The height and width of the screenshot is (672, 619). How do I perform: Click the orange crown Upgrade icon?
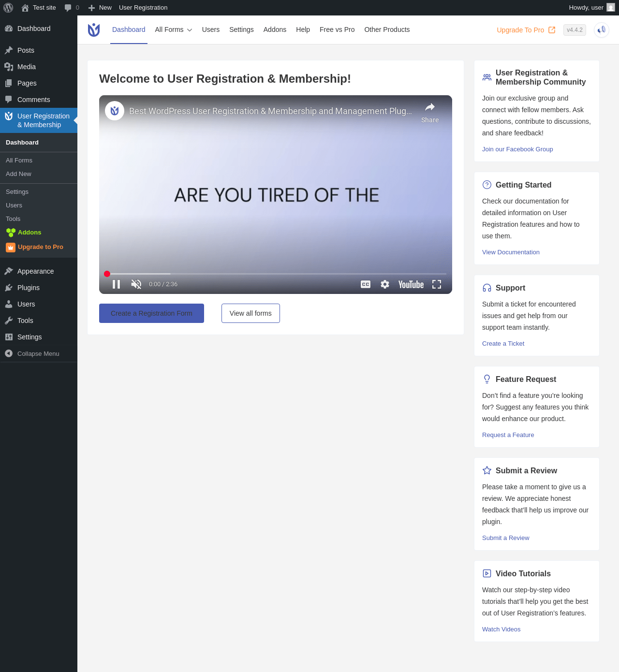(x=11, y=248)
